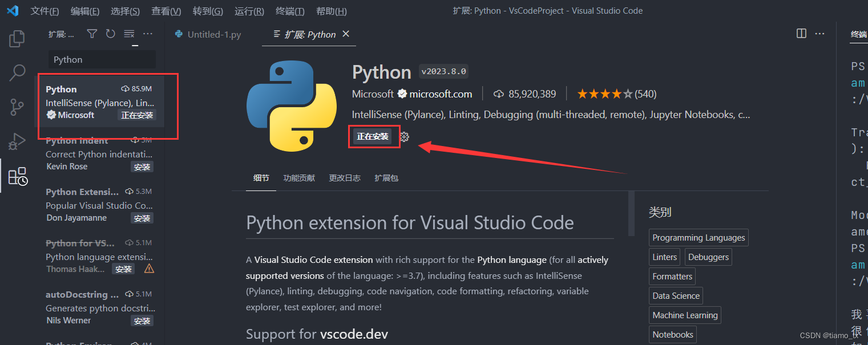Open the Linters category
Image resolution: width=868 pixels, height=345 pixels.
coord(664,257)
